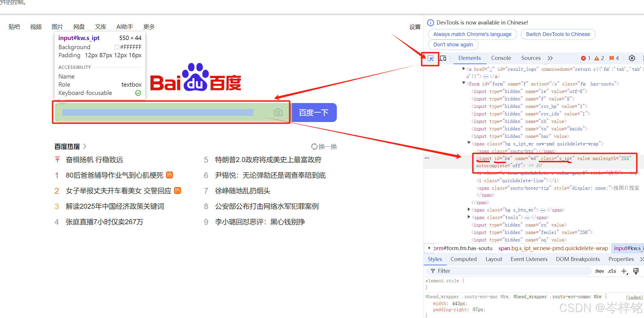Collapse the form#form node
Image resolution: width=644 pixels, height=318 pixels.
point(463,83)
